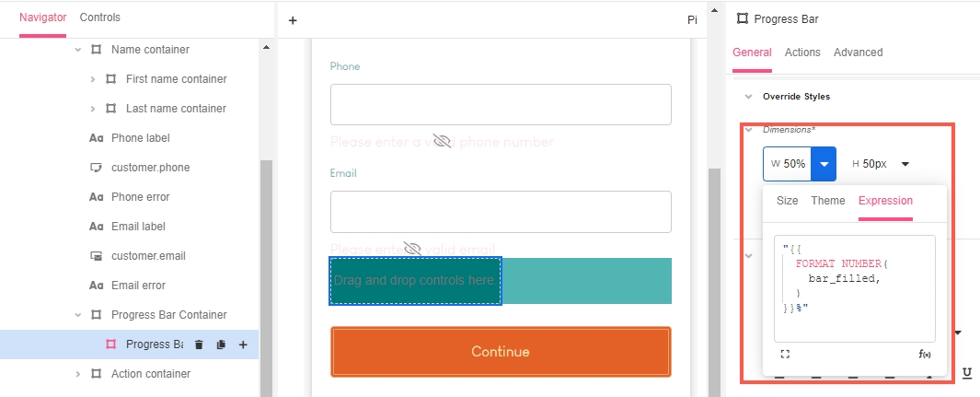Click the plus icon above the canvas
Image resolution: width=980 pixels, height=397 pixels.
pyautogui.click(x=293, y=20)
